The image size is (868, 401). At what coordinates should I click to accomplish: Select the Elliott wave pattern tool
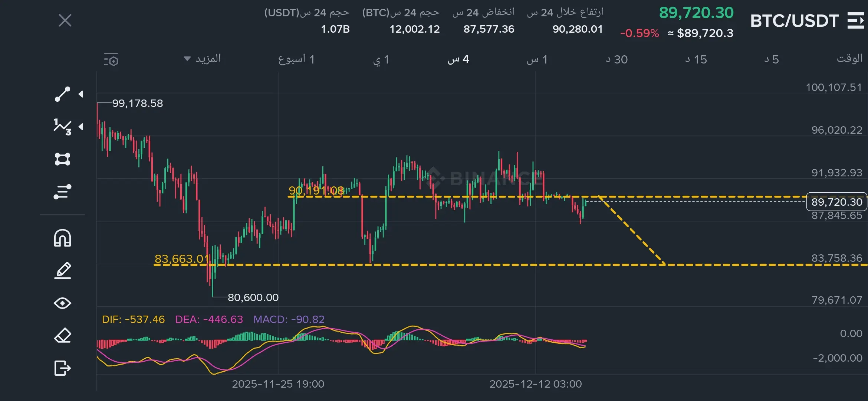point(62,127)
